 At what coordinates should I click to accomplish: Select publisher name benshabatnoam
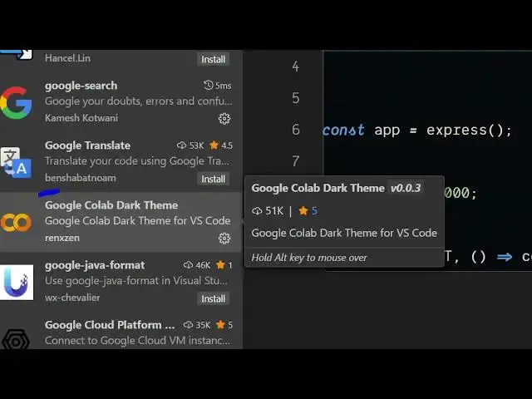coord(81,178)
